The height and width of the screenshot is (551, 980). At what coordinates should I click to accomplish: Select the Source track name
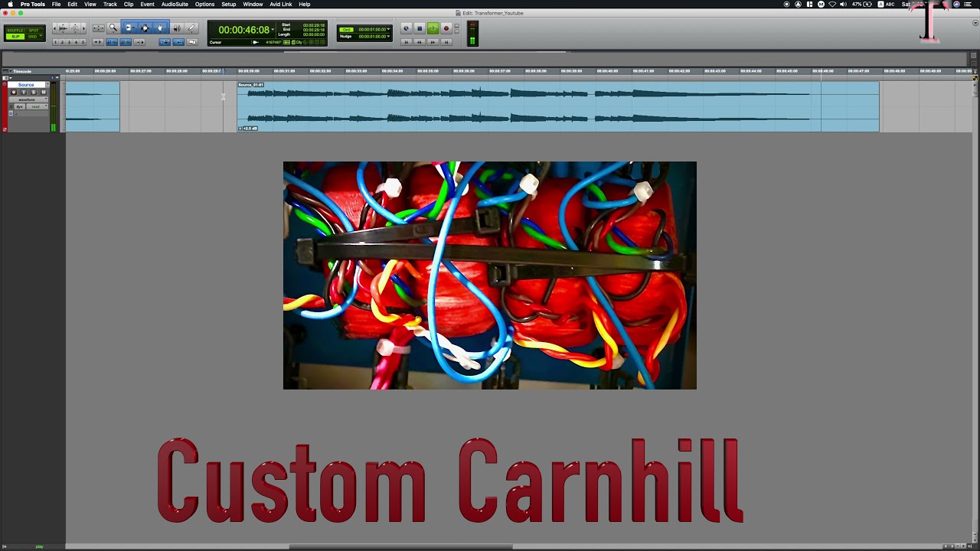pos(26,84)
